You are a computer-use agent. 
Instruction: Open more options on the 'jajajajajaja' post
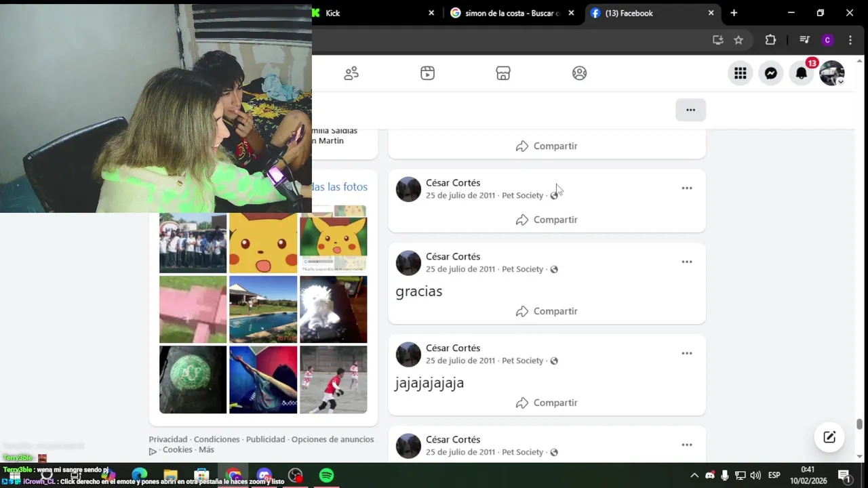(687, 353)
